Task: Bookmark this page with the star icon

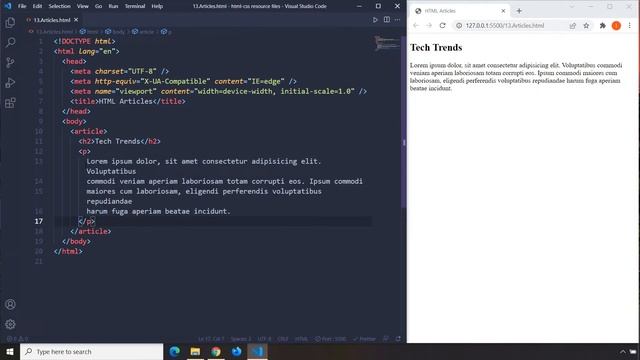Action: coord(586,25)
